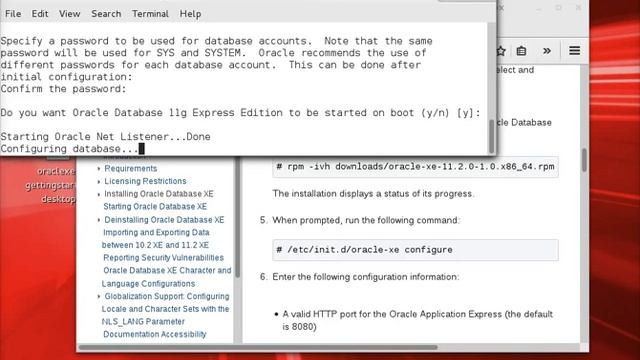Open the Requirements link in contents
640x360 pixels.
pos(131,169)
